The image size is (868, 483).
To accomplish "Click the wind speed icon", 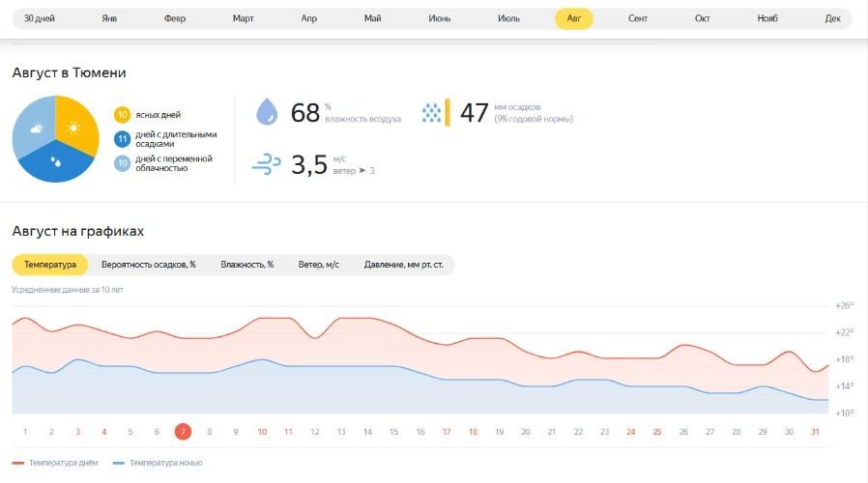I will [x=267, y=164].
